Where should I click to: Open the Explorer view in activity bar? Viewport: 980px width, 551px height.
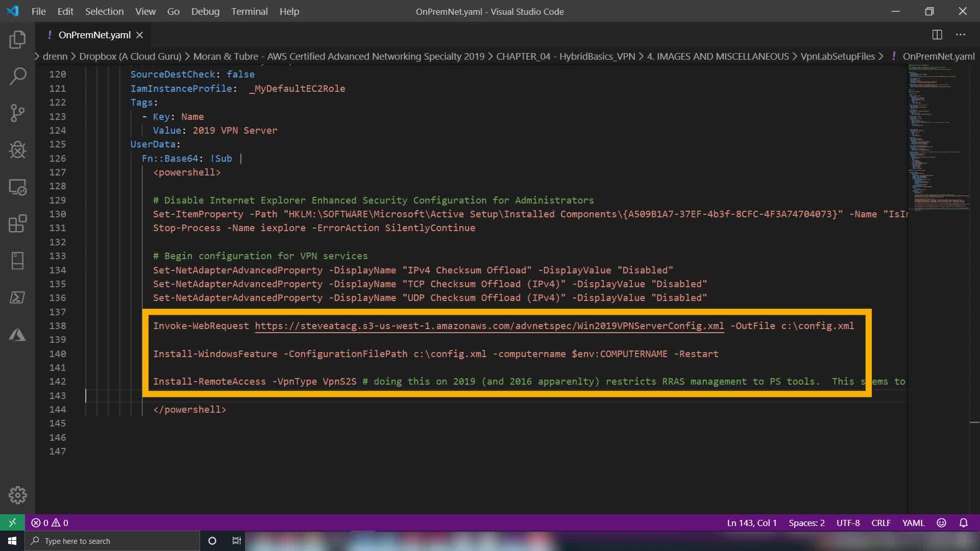click(x=17, y=40)
